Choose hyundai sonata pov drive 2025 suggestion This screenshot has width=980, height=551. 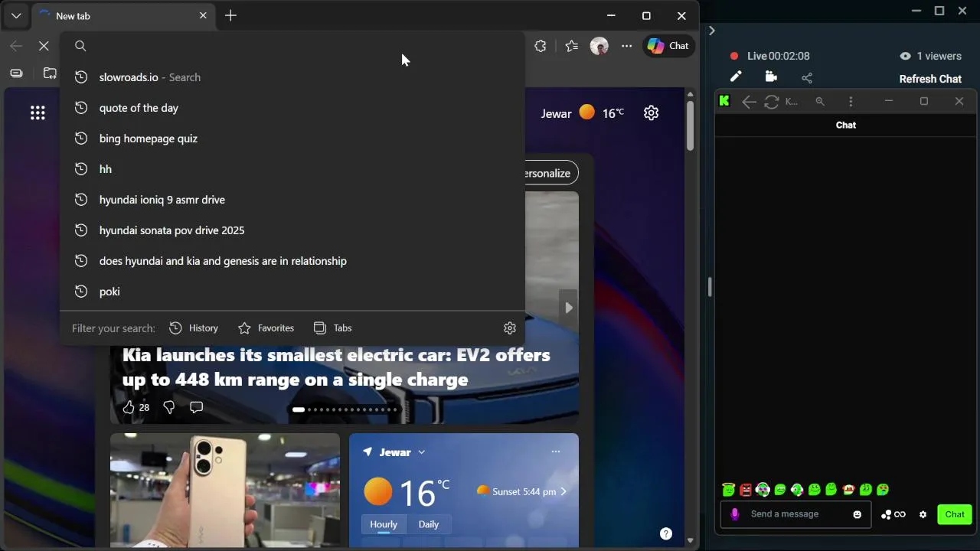292,230
